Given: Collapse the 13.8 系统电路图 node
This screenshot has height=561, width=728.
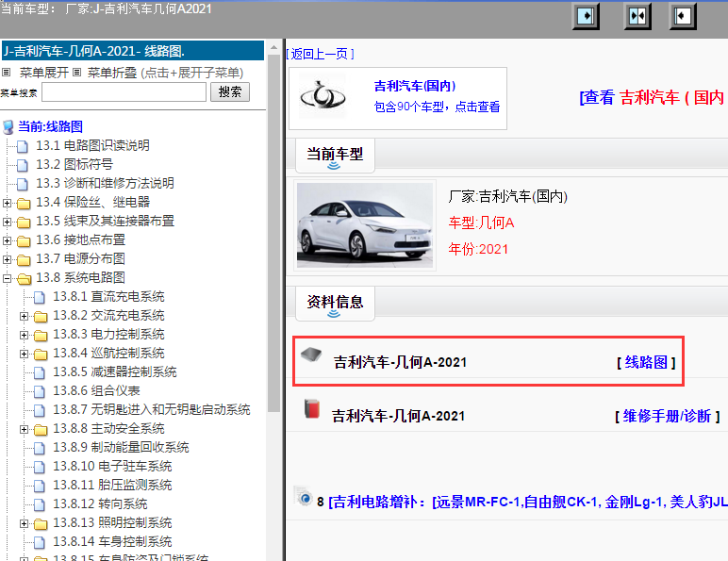Looking at the screenshot, I should tap(7, 279).
